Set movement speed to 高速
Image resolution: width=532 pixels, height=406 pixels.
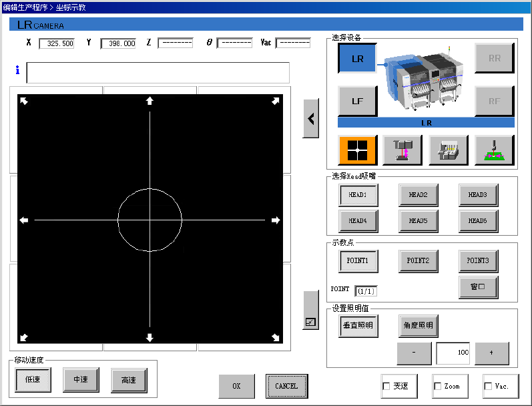(129, 380)
